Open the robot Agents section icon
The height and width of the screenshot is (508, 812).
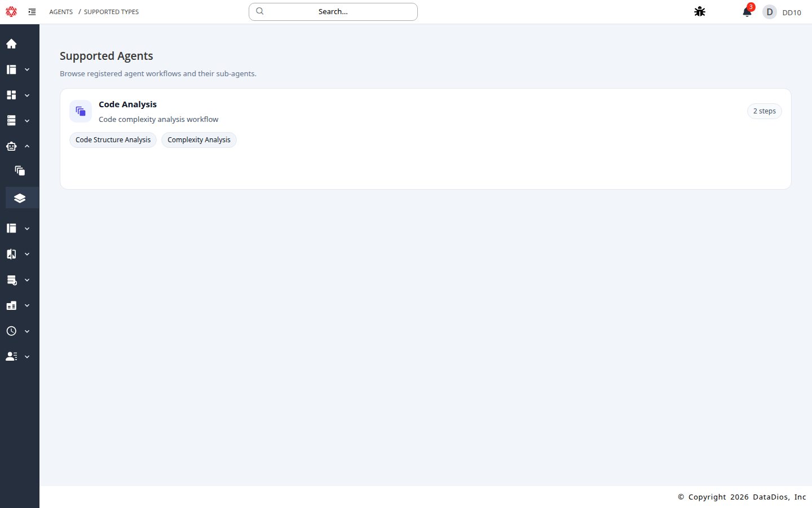click(11, 146)
